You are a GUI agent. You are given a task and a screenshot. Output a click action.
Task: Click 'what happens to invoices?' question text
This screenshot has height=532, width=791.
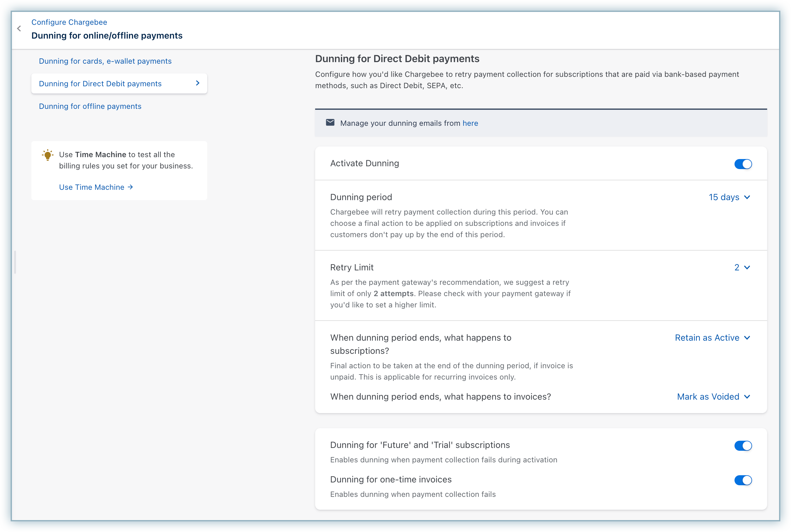tap(440, 396)
